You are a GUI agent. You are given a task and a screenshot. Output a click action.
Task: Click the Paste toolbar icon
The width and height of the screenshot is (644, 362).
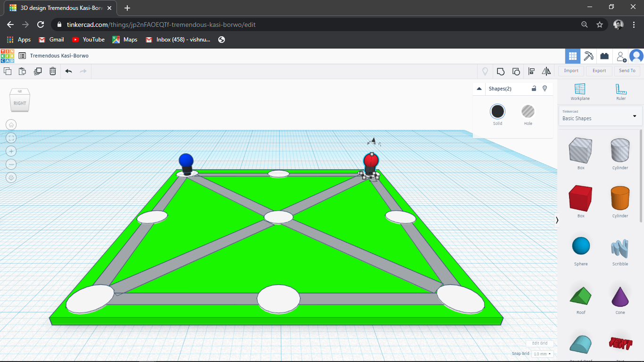click(22, 71)
